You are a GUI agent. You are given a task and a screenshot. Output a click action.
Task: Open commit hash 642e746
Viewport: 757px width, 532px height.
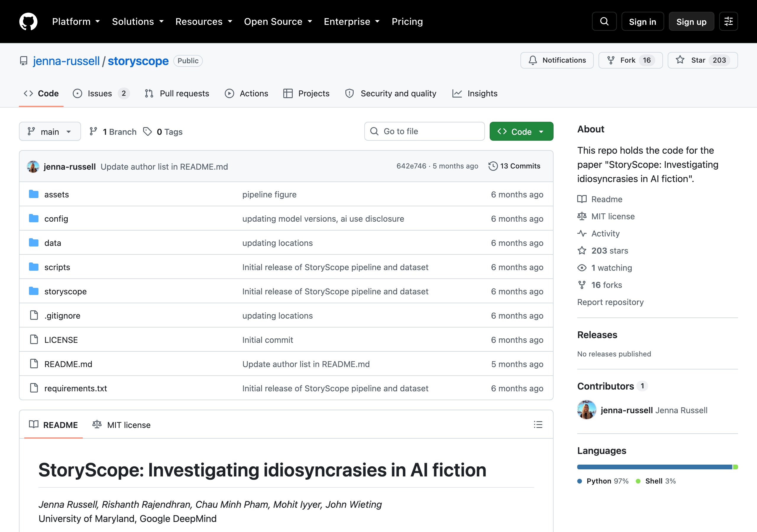411,166
